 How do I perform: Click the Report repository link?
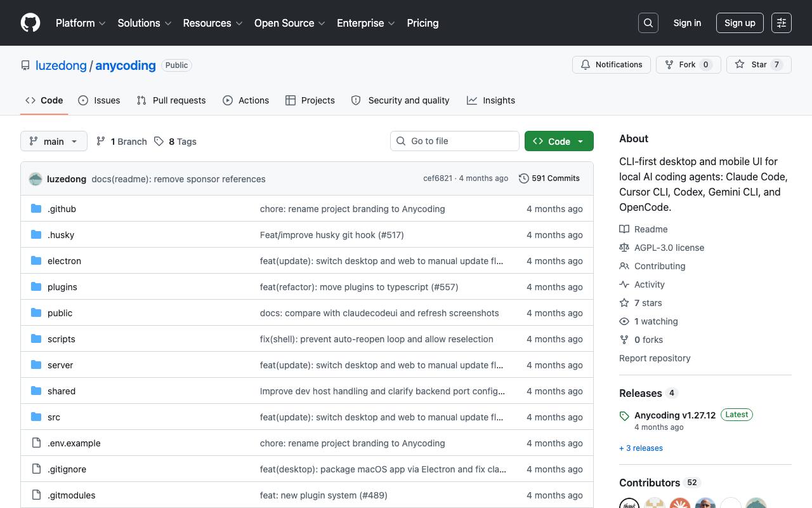click(655, 358)
